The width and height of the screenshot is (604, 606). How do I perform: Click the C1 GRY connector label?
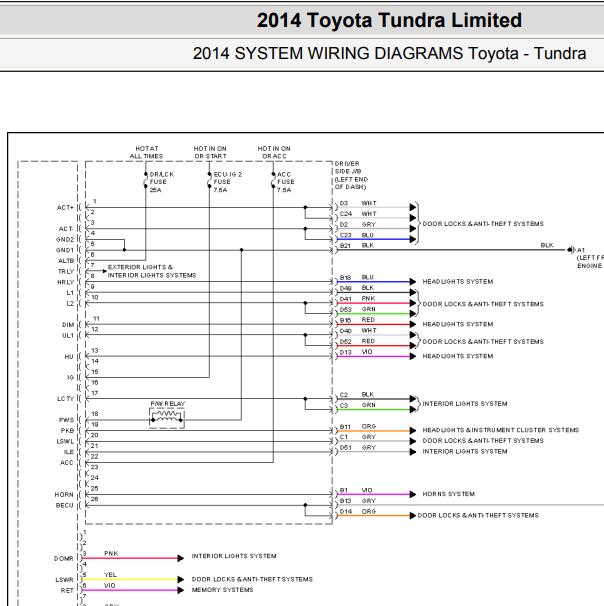[x=358, y=437]
